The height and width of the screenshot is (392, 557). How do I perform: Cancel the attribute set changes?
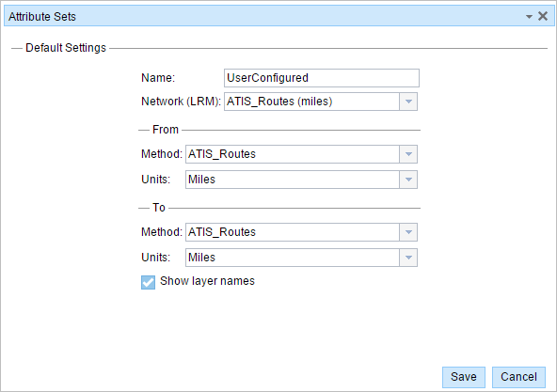[x=518, y=377]
